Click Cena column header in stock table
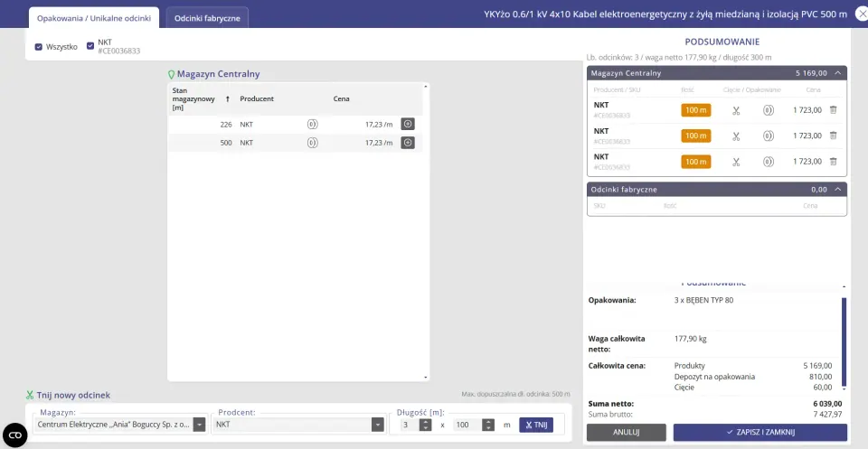Viewport: 868px width, 449px height. click(341, 99)
